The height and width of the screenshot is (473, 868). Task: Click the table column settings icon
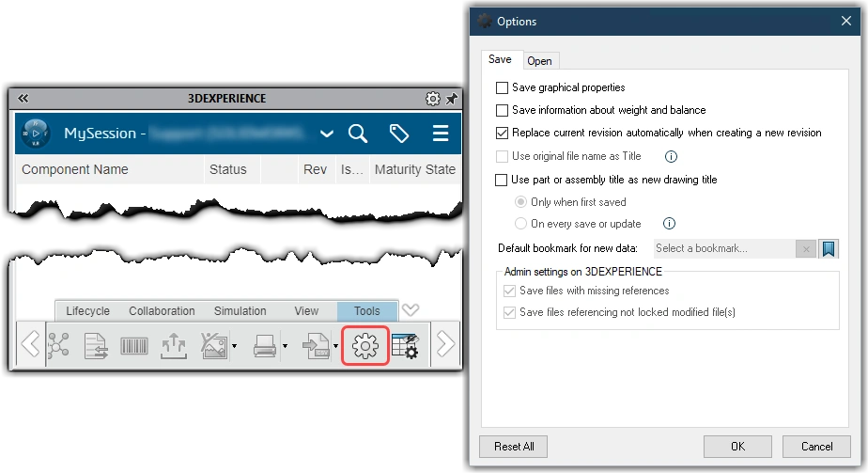(x=405, y=346)
